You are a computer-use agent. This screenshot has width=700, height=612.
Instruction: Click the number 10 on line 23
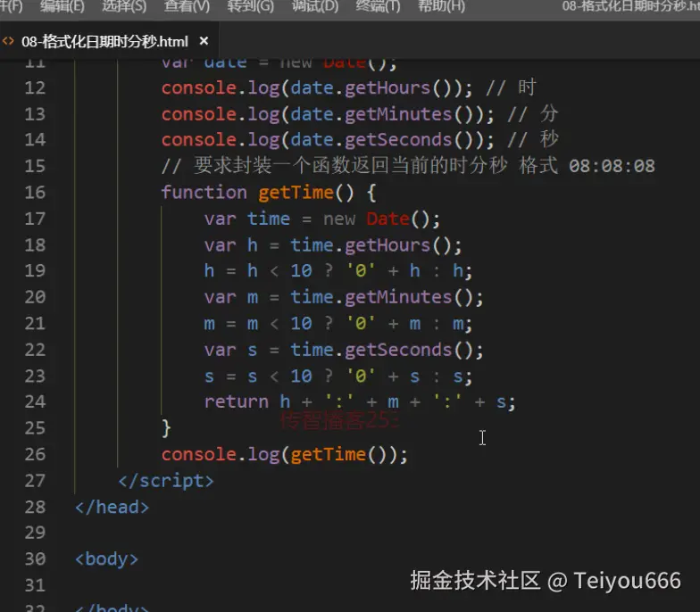[301, 376]
